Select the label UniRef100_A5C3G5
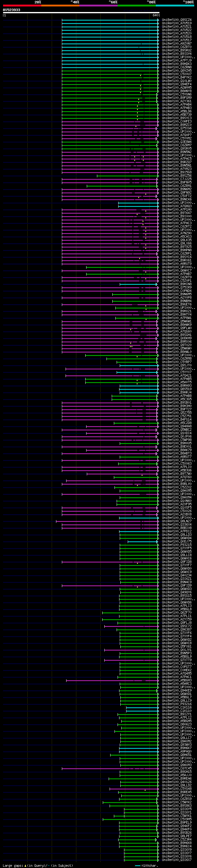 [176, 399]
